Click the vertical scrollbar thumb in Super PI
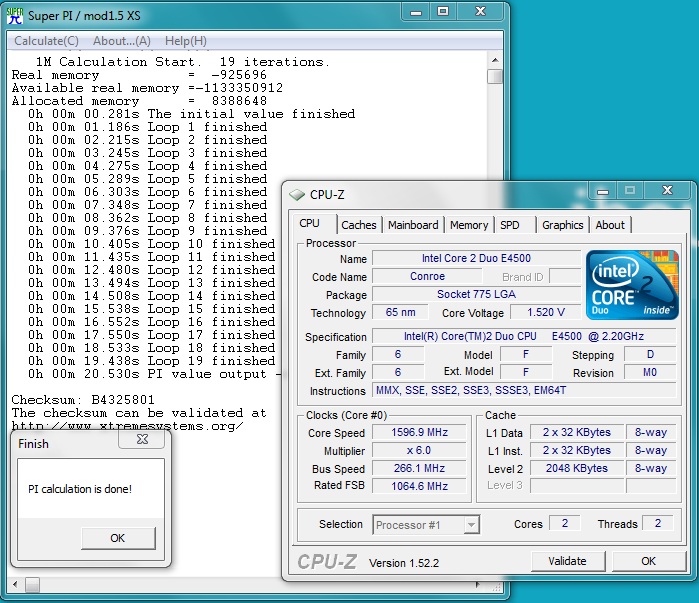 point(495,77)
